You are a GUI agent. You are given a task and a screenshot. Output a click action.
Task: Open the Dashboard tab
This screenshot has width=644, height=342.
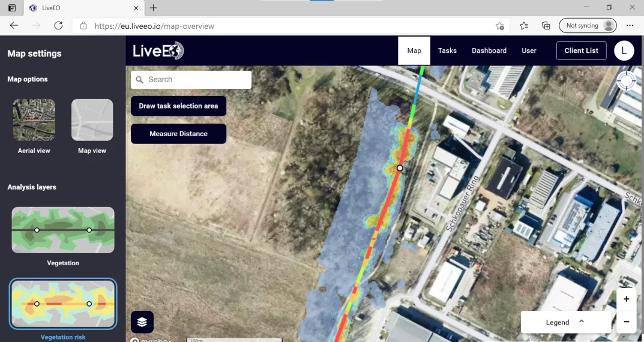489,50
